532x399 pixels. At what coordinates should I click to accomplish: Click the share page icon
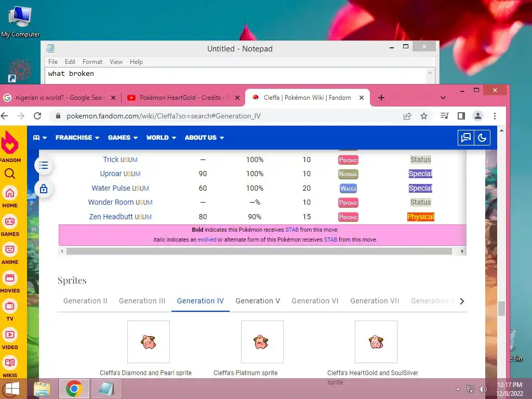(407, 116)
